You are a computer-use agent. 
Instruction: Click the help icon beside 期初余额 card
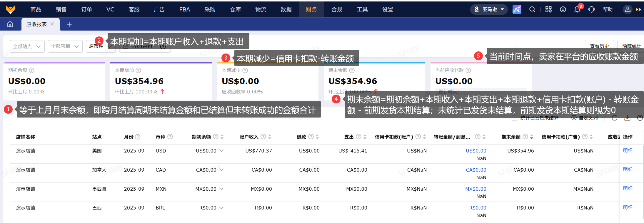click(x=31, y=70)
